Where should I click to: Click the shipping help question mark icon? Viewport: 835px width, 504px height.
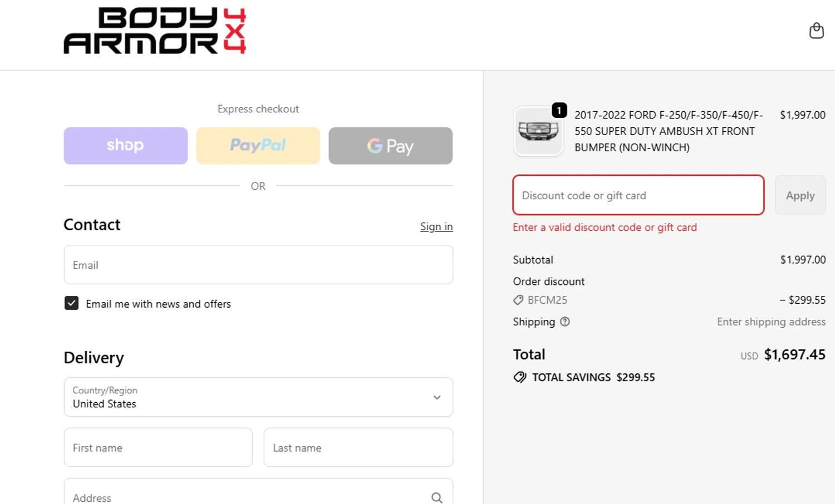[x=565, y=322]
